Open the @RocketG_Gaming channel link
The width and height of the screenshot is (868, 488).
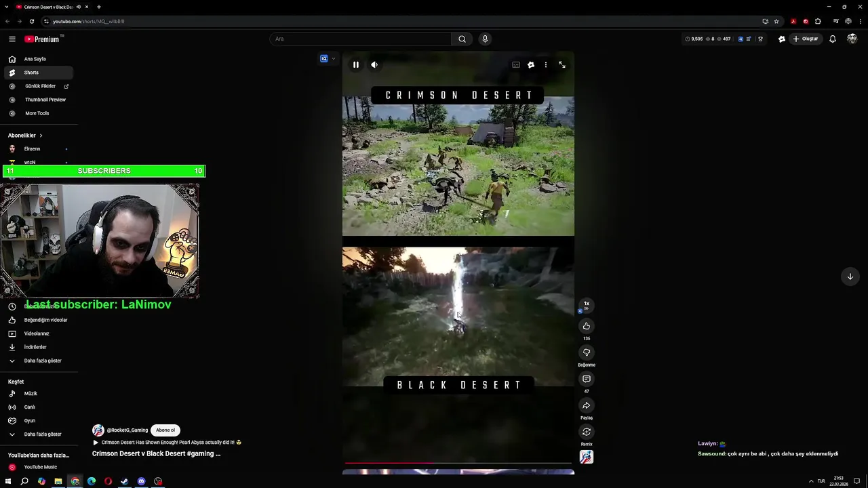click(127, 430)
